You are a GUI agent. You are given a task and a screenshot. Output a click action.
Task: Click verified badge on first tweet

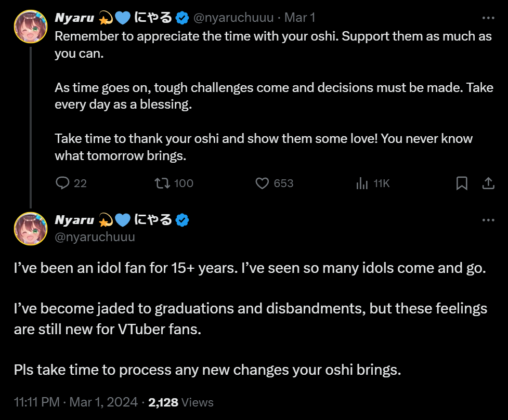point(181,18)
